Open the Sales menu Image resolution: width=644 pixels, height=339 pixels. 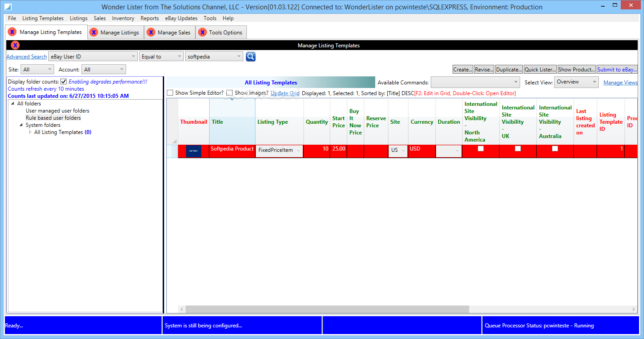click(100, 18)
